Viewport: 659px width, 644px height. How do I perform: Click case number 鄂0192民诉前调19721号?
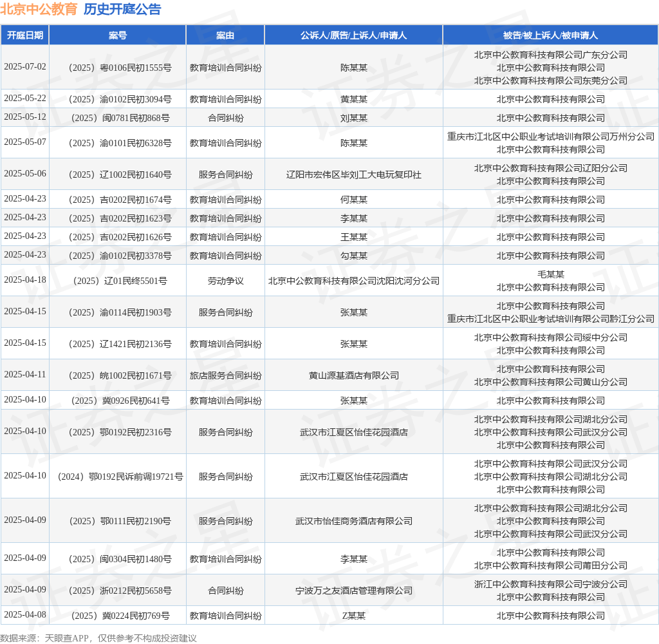[120, 477]
